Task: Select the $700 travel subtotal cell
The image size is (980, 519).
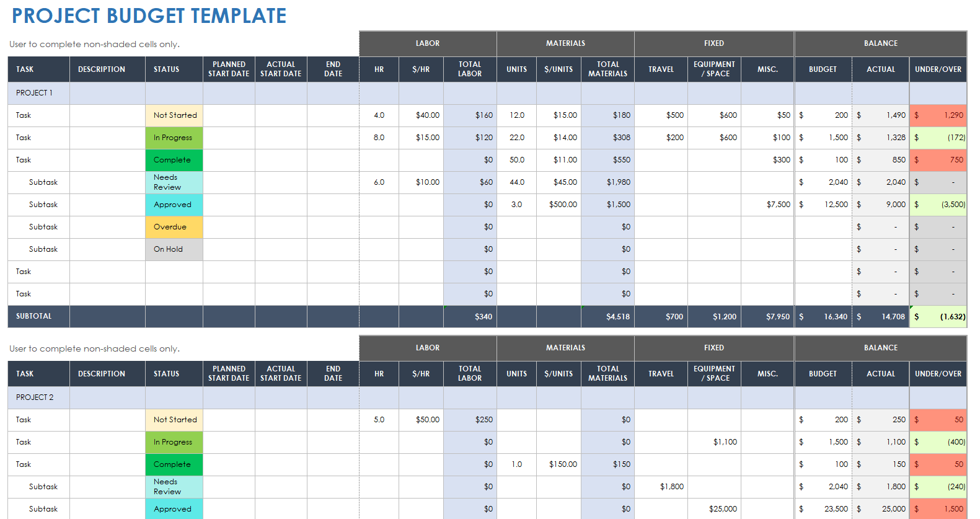Action: tap(661, 316)
